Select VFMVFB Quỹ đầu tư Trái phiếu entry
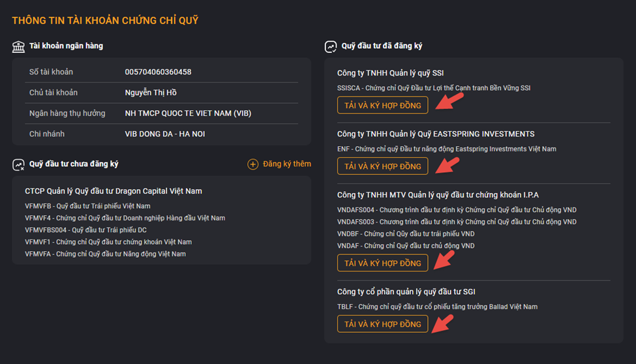The image size is (636, 364). click(87, 206)
